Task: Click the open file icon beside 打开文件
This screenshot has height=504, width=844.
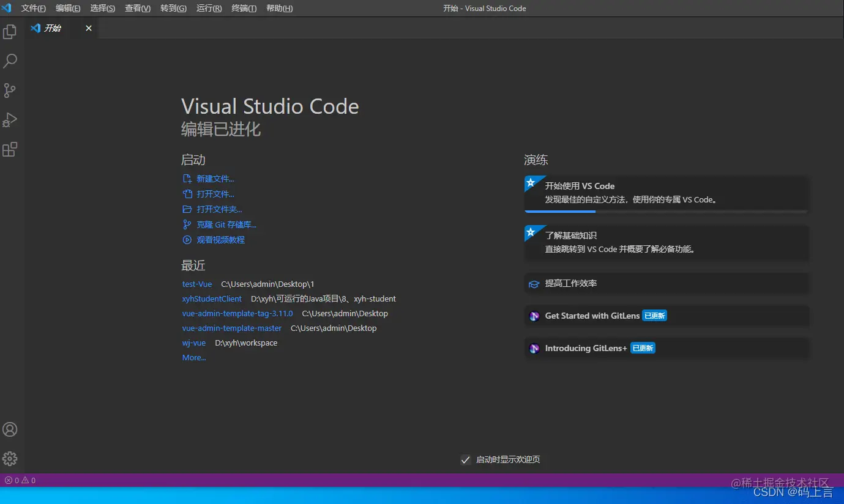Action: pos(187,194)
